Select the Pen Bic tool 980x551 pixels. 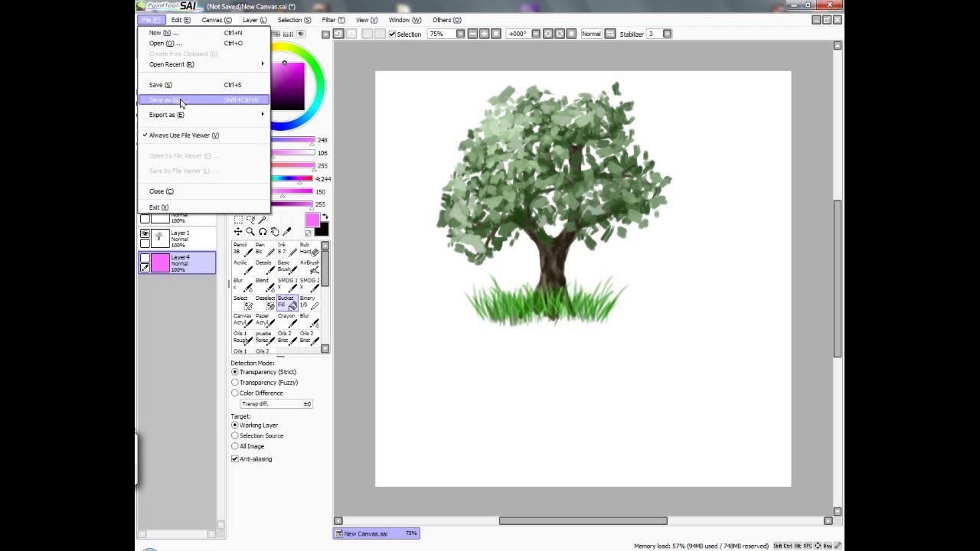coord(265,249)
